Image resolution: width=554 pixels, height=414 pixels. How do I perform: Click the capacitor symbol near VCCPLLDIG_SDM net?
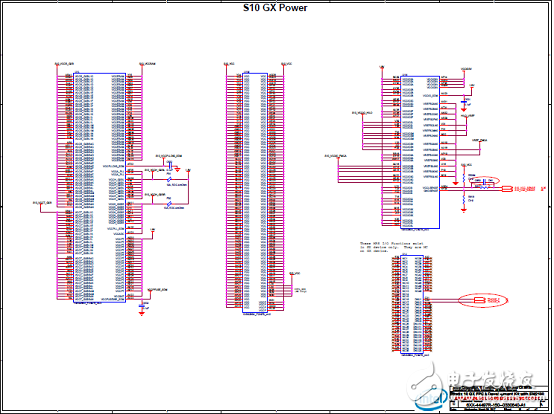pos(170,165)
